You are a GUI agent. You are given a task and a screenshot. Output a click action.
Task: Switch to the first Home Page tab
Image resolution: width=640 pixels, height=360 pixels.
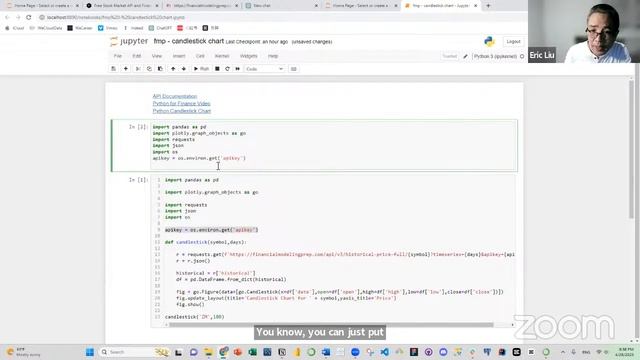click(x=42, y=6)
